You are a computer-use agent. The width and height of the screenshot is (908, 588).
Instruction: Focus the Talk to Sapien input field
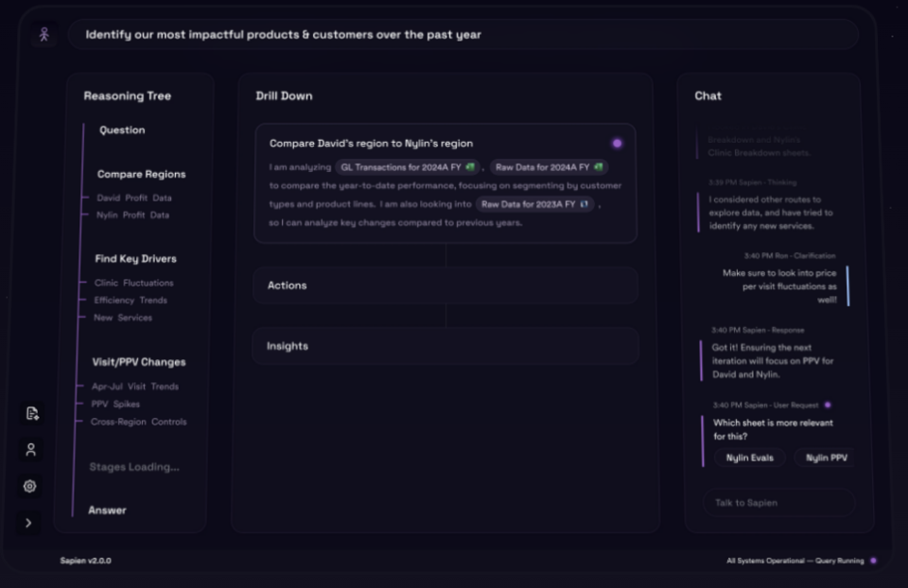[x=777, y=503]
